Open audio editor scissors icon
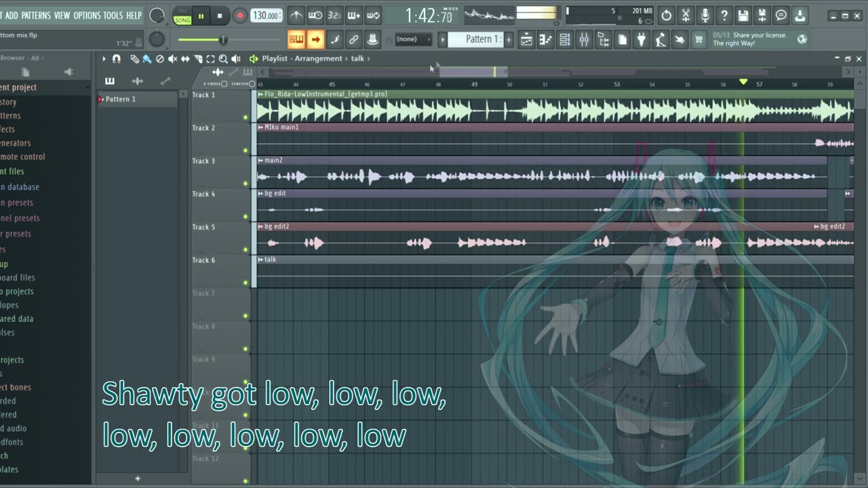Viewport: 868px width, 488px height. pyautogui.click(x=686, y=16)
